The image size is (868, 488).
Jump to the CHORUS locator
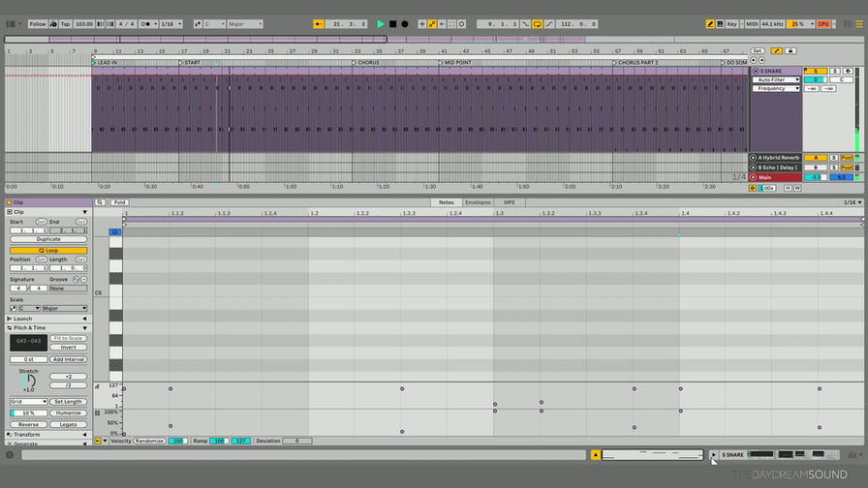click(365, 63)
